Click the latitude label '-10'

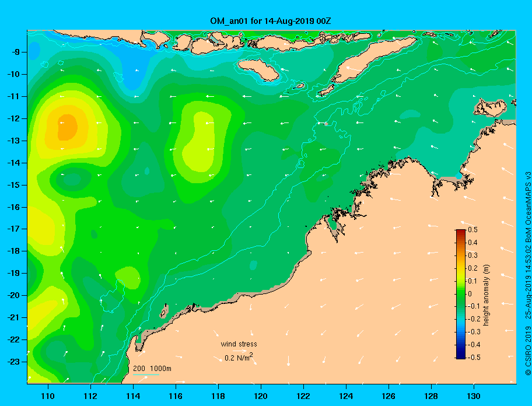tap(13, 74)
